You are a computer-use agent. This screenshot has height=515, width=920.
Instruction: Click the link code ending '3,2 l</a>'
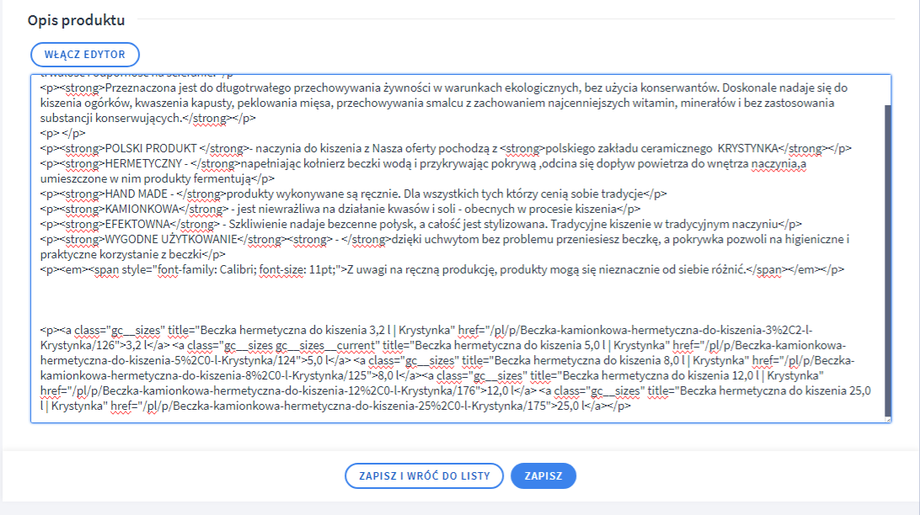click(147, 346)
